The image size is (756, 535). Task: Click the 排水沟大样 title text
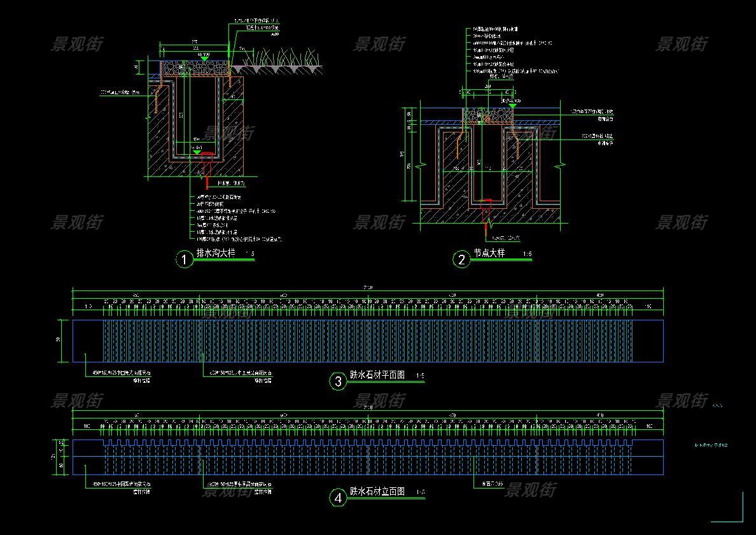coord(215,253)
